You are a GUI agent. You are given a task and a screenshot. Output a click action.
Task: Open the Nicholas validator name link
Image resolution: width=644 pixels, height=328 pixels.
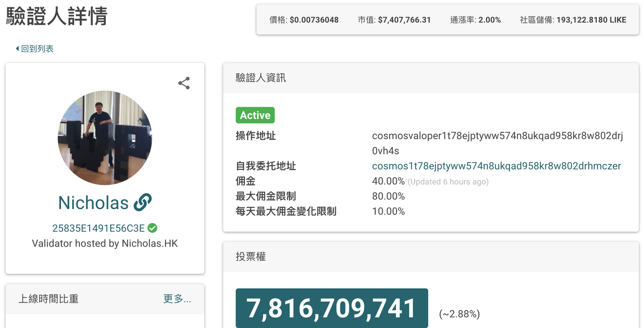pos(93,202)
